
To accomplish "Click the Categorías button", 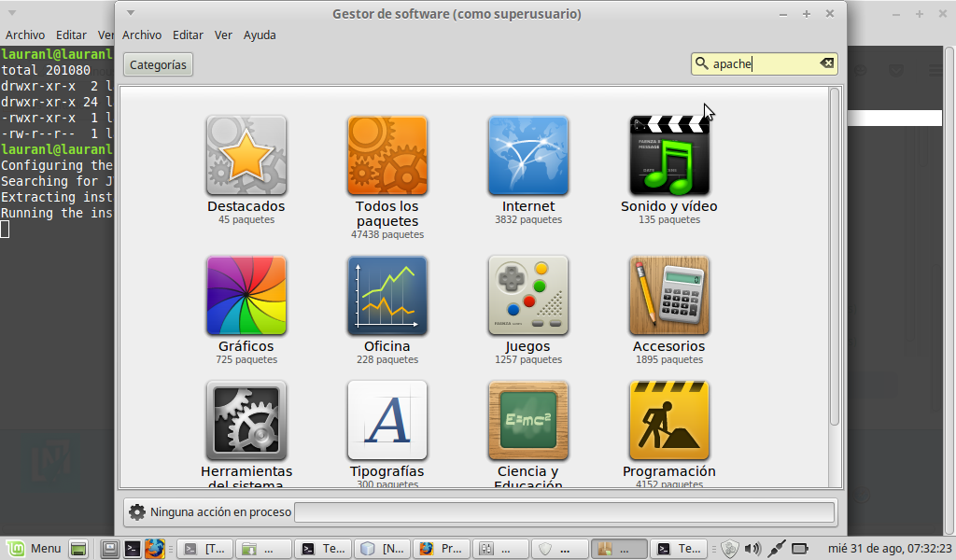I will point(158,64).
